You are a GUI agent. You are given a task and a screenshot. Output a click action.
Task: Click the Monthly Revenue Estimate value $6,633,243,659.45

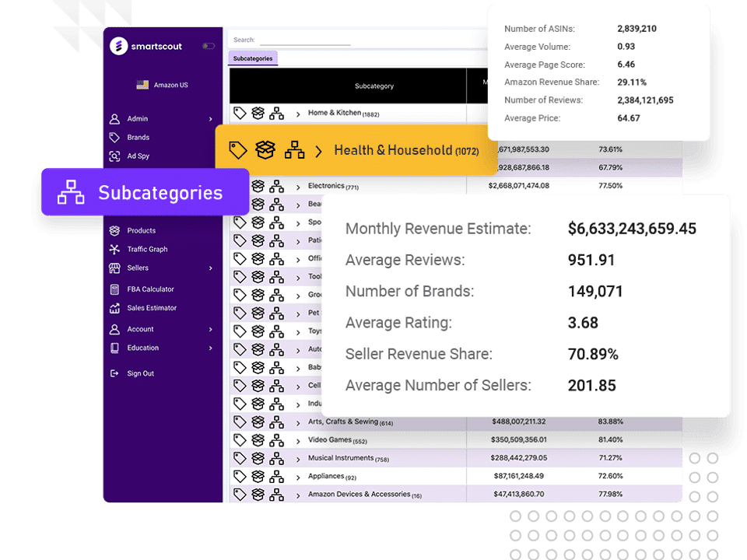pyautogui.click(x=632, y=229)
